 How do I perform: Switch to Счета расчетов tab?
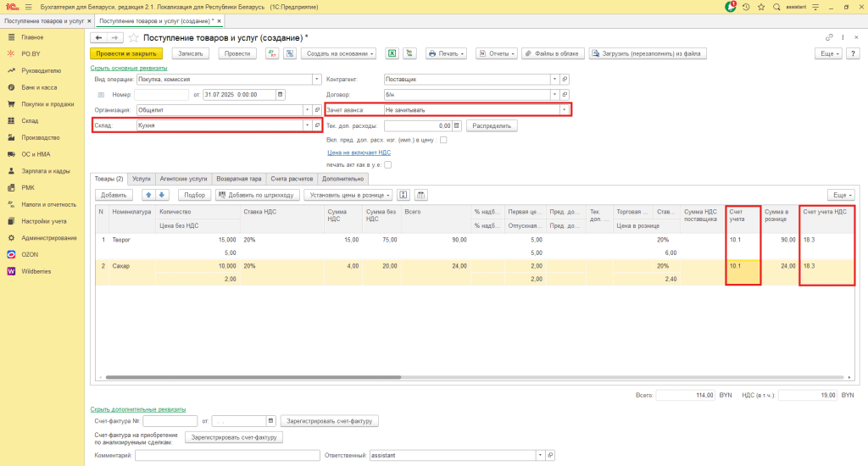(x=292, y=179)
